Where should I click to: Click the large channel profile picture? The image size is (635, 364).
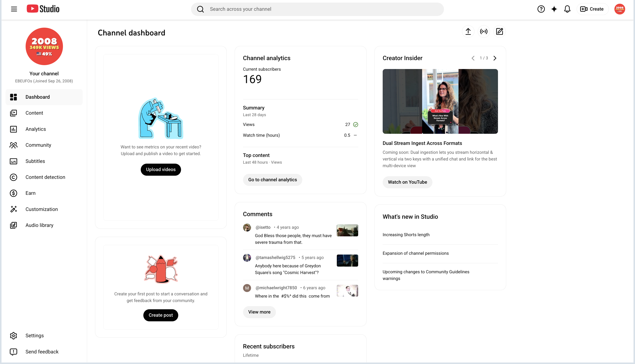click(x=44, y=46)
